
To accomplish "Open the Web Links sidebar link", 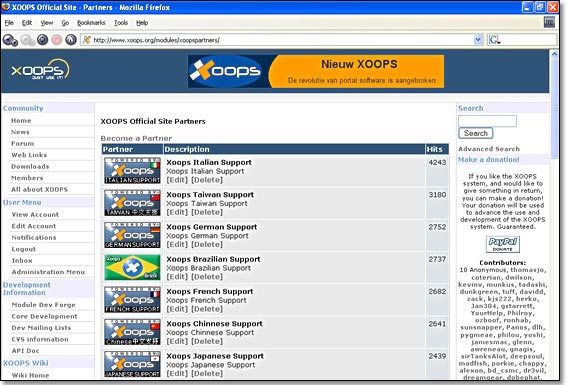I will [x=29, y=155].
